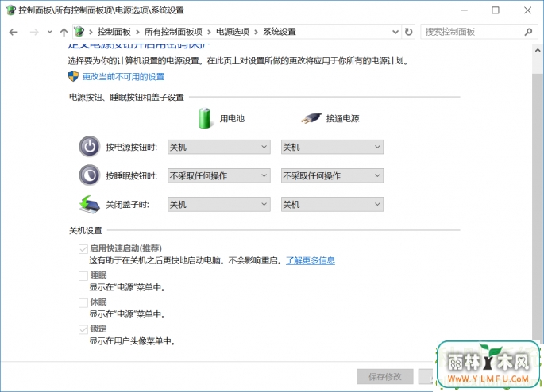This screenshot has width=544, height=392.
Task: Click the vertical scrollbar up arrow
Action: 538,51
